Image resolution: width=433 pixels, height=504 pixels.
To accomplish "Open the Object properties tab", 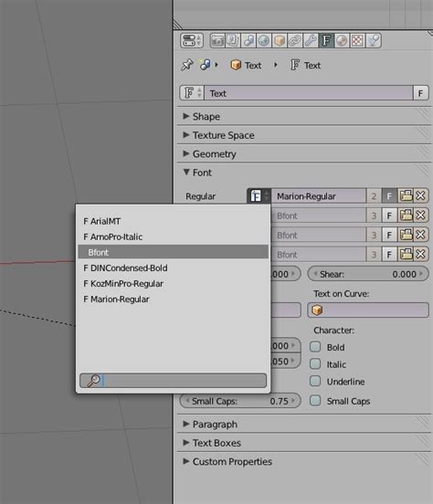I will coord(280,40).
